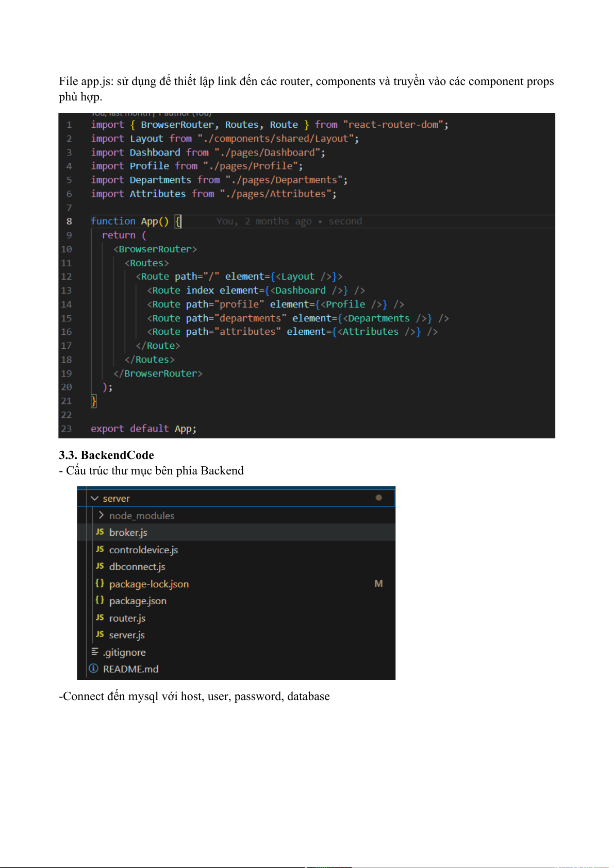Click the "react-router-dom" import string

click(x=395, y=125)
